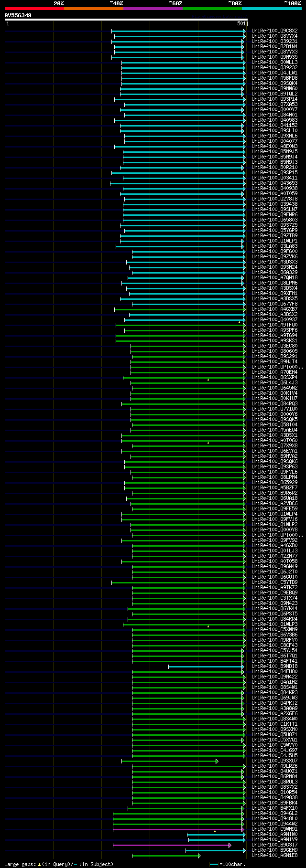Select label UniRef100_Q9FNR6
The image size is (306, 868).
pyautogui.click(x=274, y=215)
